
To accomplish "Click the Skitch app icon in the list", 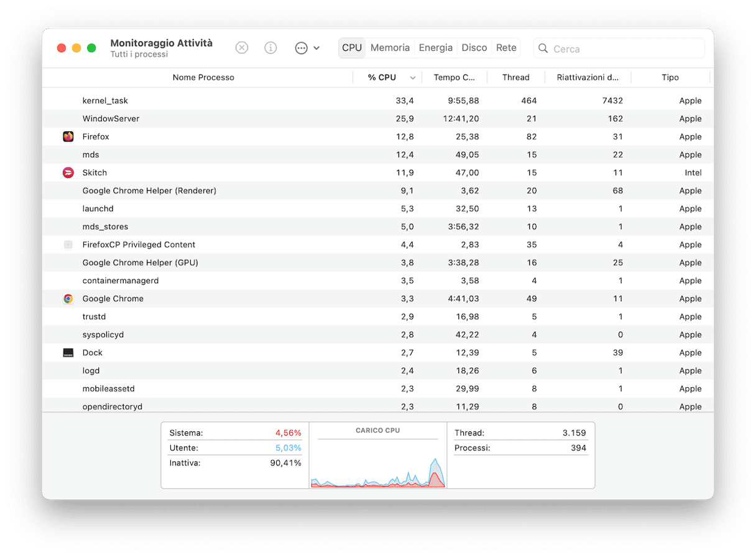I will [x=68, y=172].
